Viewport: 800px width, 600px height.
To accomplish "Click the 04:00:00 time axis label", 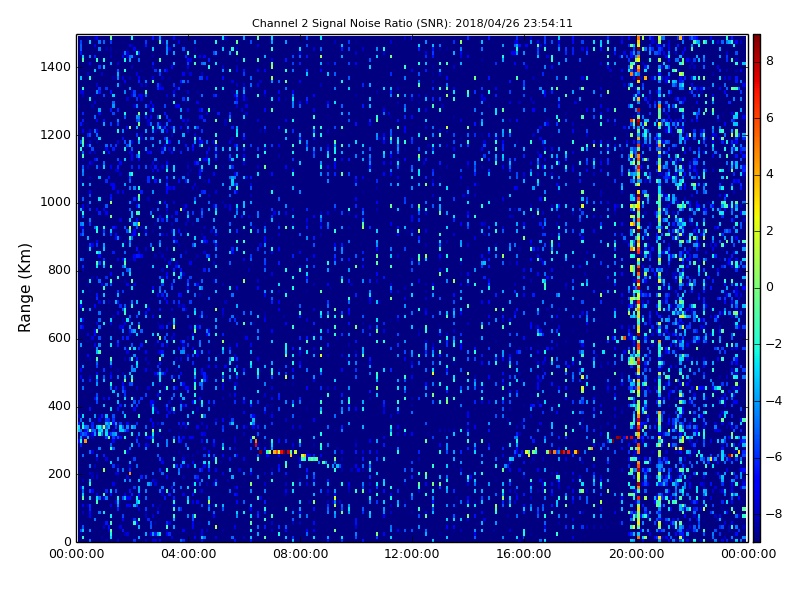I will 188,554.
